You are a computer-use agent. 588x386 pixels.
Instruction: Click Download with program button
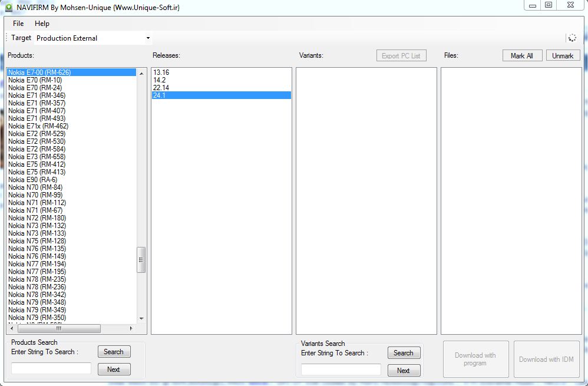click(x=476, y=359)
